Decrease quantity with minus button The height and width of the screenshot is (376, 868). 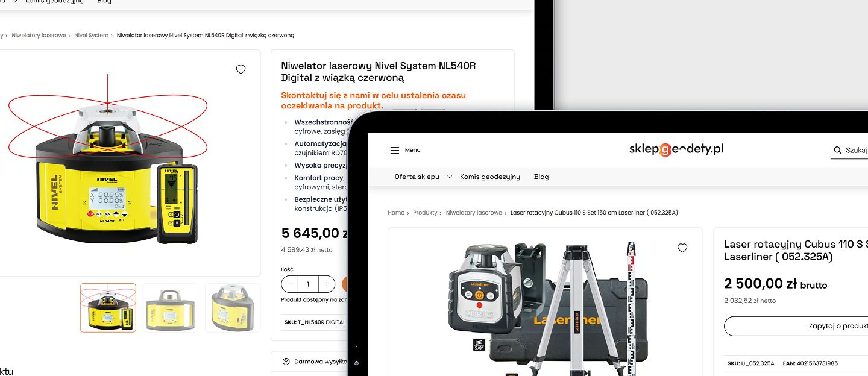290,284
